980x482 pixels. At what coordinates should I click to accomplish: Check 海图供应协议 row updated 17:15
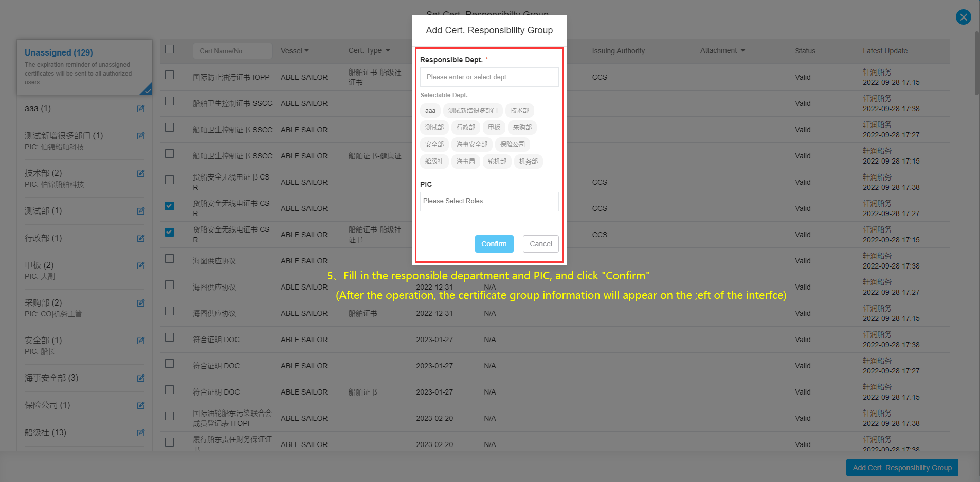(169, 311)
